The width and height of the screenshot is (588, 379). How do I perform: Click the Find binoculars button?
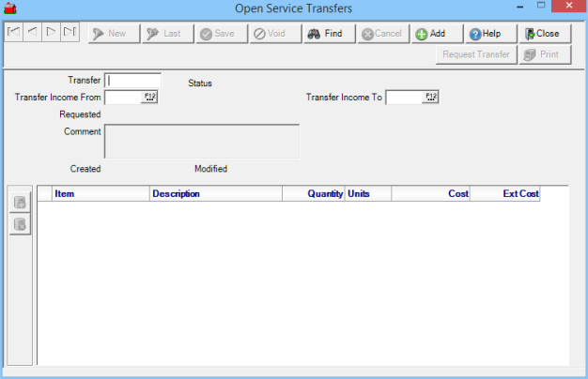point(328,34)
